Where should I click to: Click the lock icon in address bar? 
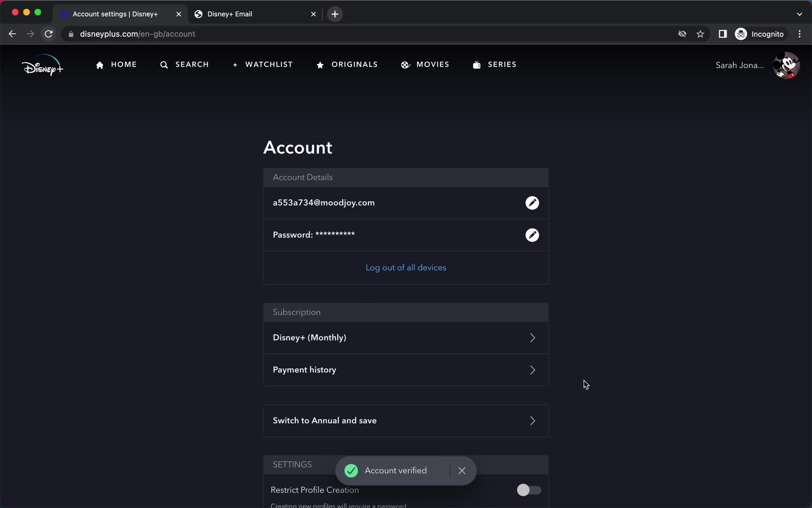click(71, 34)
